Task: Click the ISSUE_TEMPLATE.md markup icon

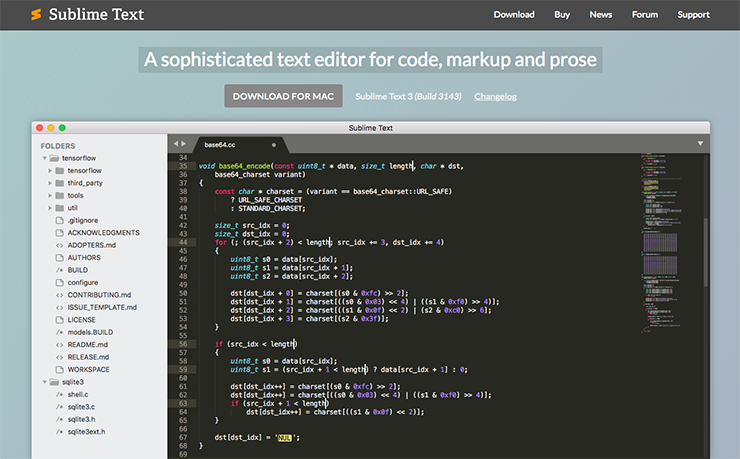Action: pyautogui.click(x=59, y=308)
